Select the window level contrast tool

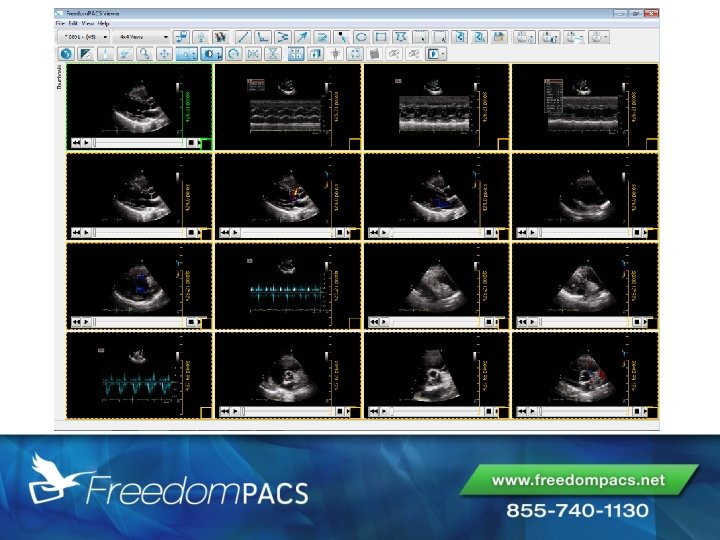coord(86,54)
